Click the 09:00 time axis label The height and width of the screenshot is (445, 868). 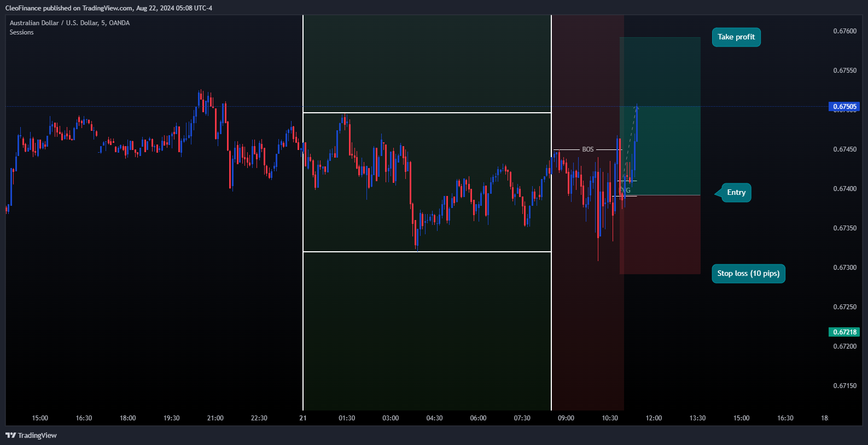click(x=566, y=418)
